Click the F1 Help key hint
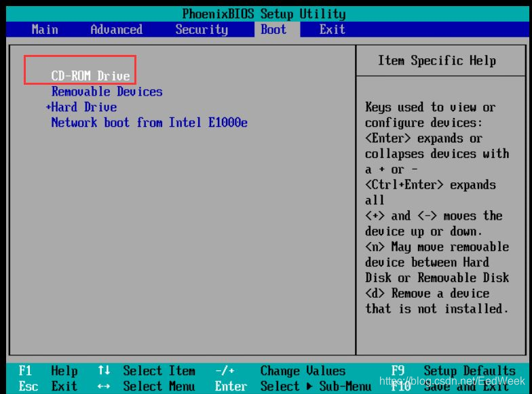Viewport: 532px width, 394px height. point(47,370)
